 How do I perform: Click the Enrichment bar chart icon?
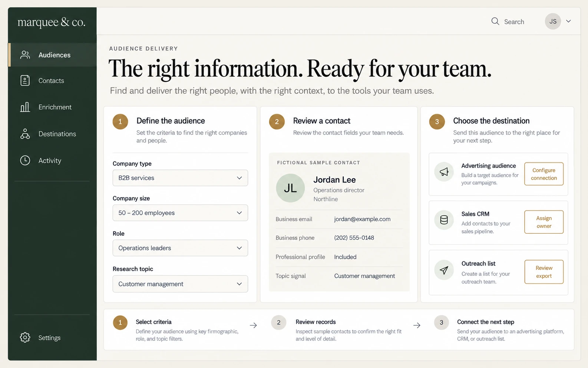click(25, 107)
